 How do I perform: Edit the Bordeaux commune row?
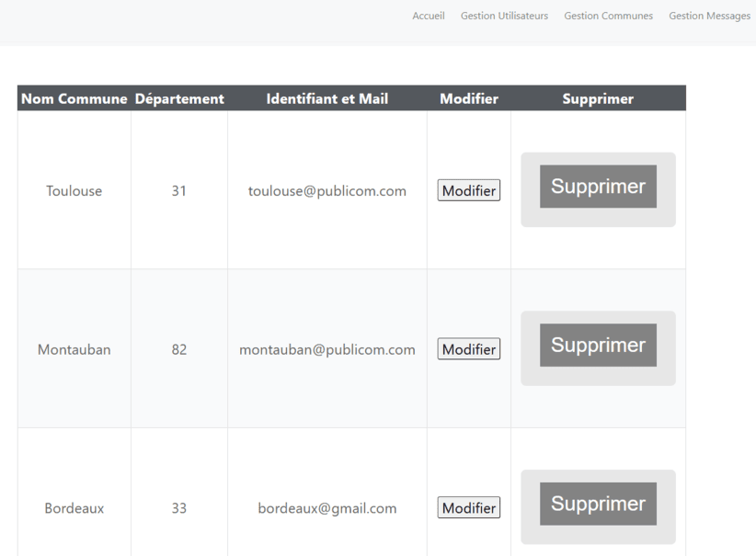(x=469, y=507)
